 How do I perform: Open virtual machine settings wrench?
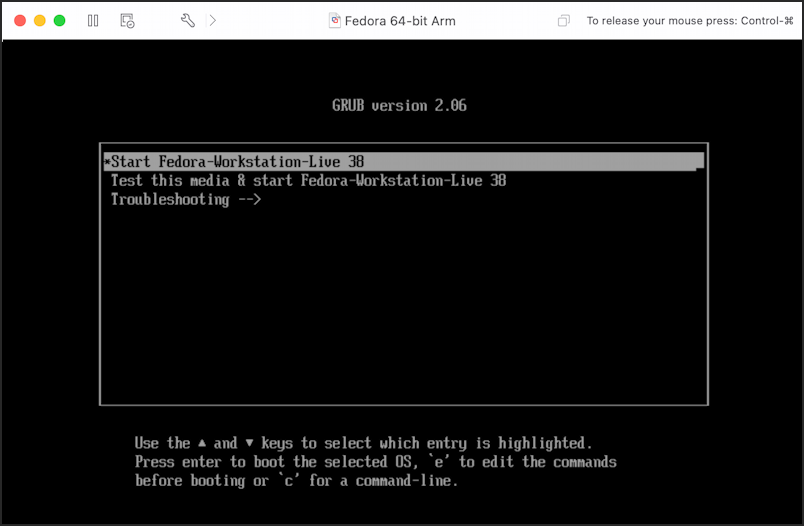tap(188, 21)
